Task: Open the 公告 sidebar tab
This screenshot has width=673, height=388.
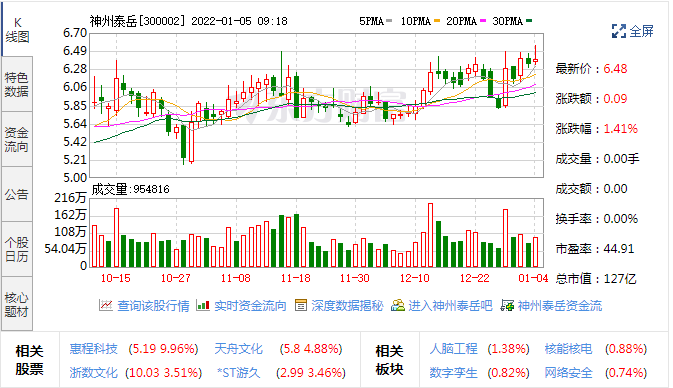Action: [17, 194]
